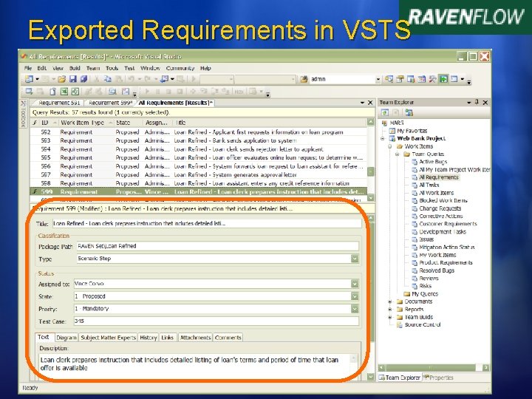Open the History tab
The image size is (532, 399).
coord(149,338)
